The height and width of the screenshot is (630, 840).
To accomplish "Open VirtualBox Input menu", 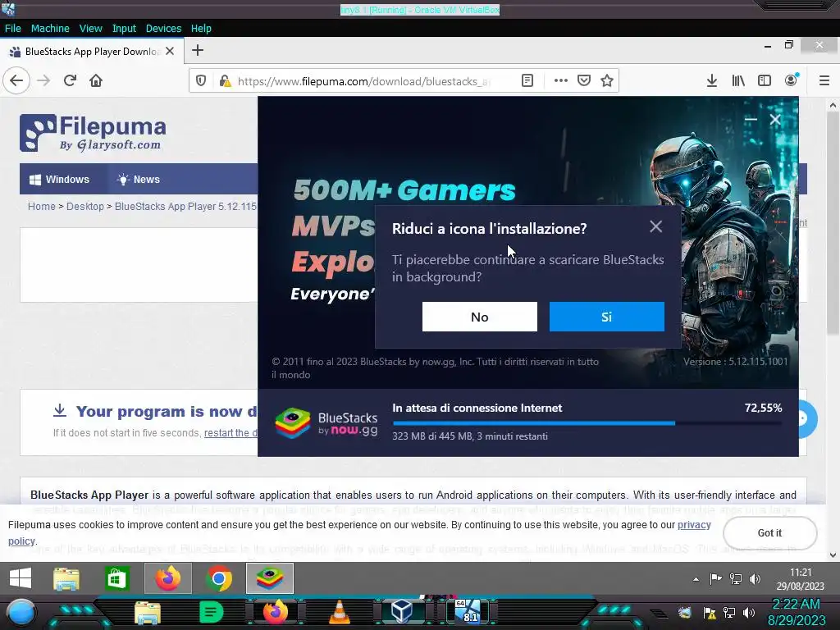I will coord(124,29).
